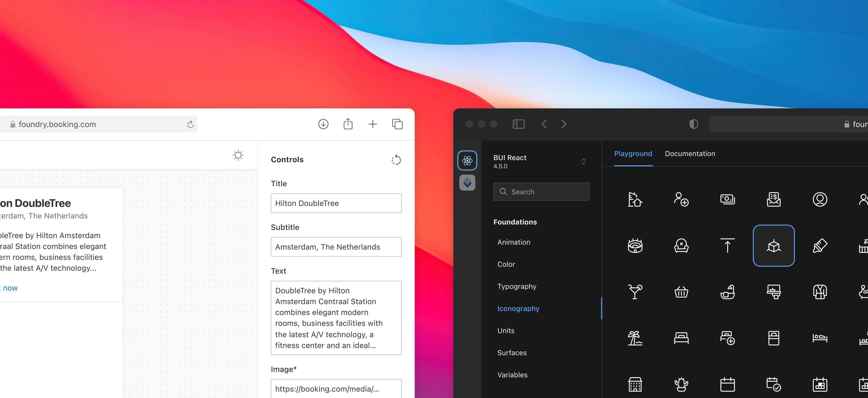Click the dark browser address bar
This screenshot has height=398, width=868.
pyautogui.click(x=788, y=124)
